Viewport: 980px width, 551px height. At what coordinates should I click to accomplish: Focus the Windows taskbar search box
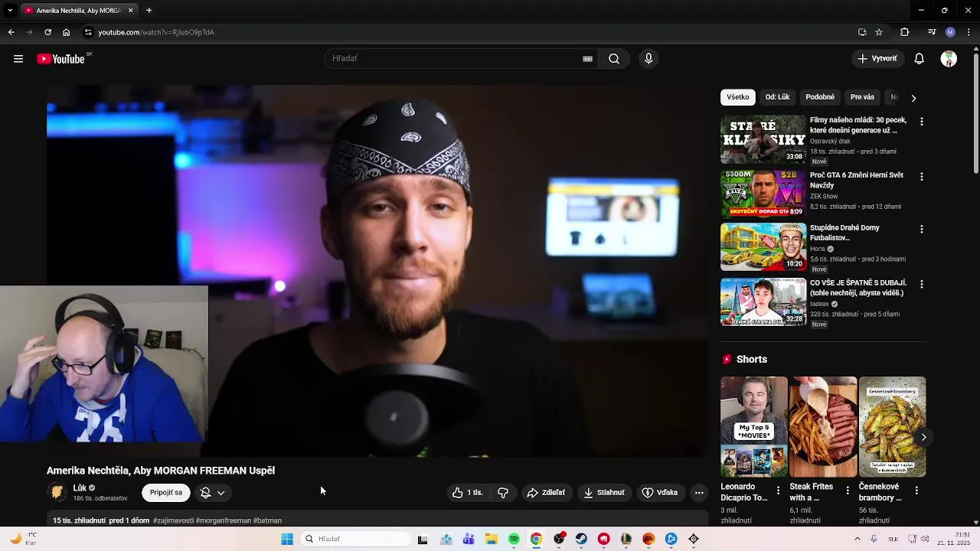click(x=355, y=539)
